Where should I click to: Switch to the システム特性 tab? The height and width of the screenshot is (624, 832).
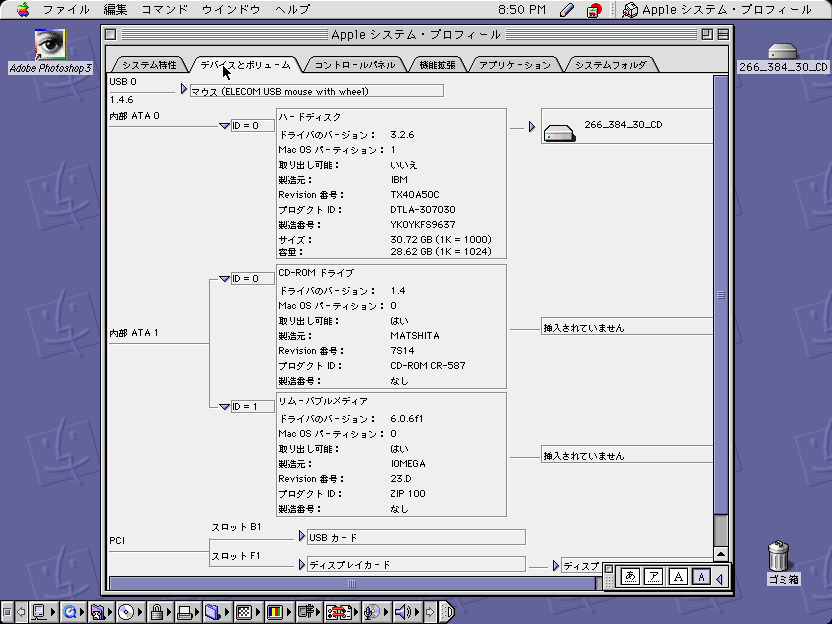pyautogui.click(x=149, y=65)
